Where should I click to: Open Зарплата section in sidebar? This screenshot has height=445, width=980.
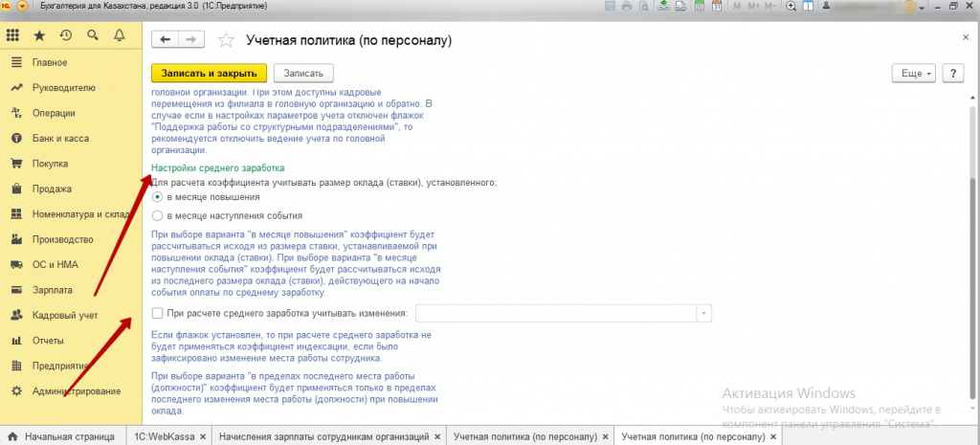click(71, 290)
